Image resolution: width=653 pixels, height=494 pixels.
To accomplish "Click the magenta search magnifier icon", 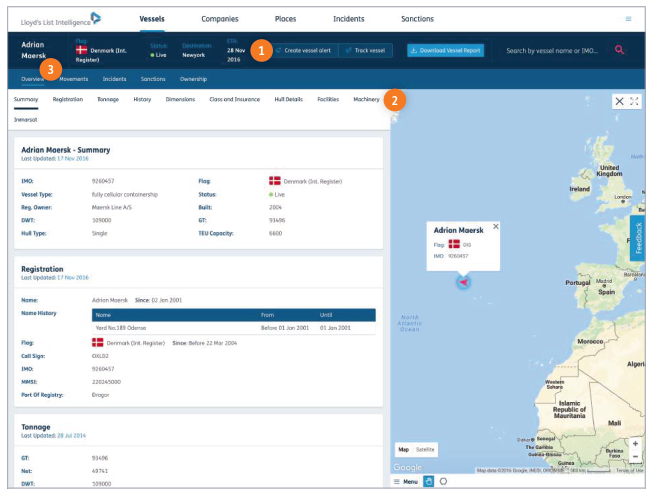I will [619, 50].
